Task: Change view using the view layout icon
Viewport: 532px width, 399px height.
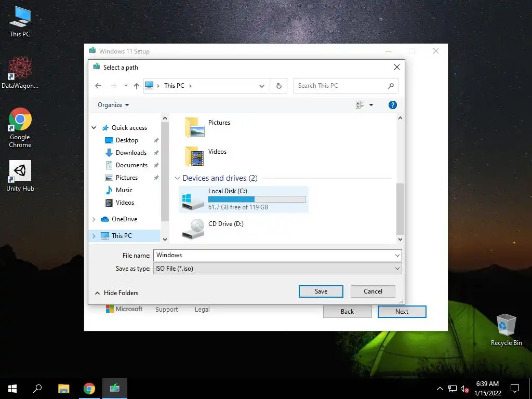Action: (360, 105)
